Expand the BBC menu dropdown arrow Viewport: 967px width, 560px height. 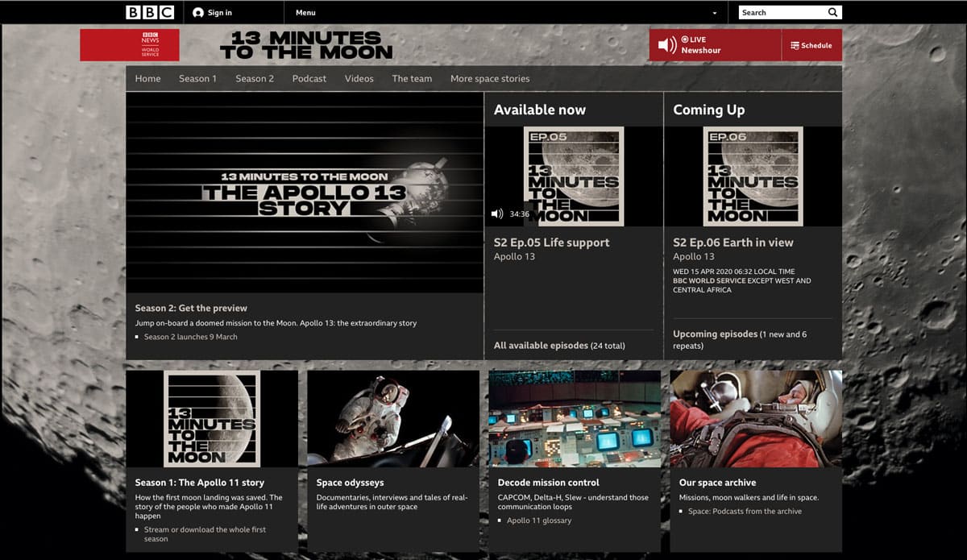(x=714, y=13)
